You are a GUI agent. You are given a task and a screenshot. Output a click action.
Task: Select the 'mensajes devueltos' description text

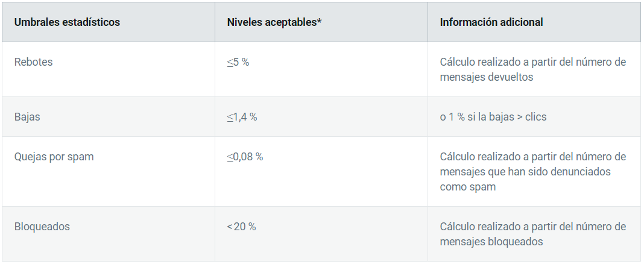tap(486, 77)
